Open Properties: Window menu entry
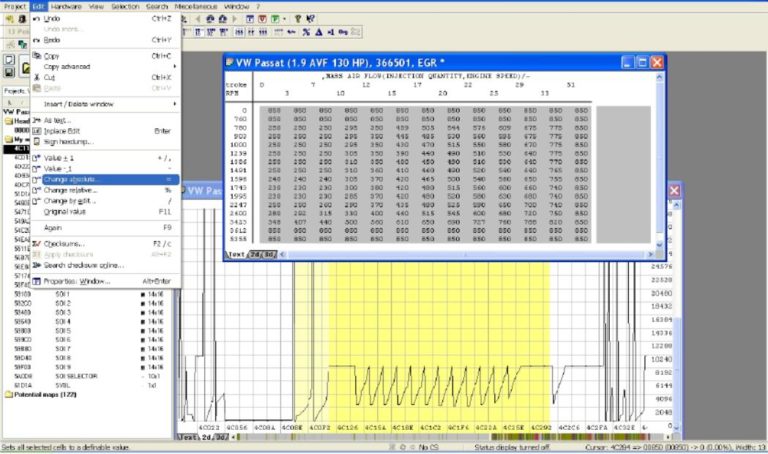 pyautogui.click(x=105, y=281)
